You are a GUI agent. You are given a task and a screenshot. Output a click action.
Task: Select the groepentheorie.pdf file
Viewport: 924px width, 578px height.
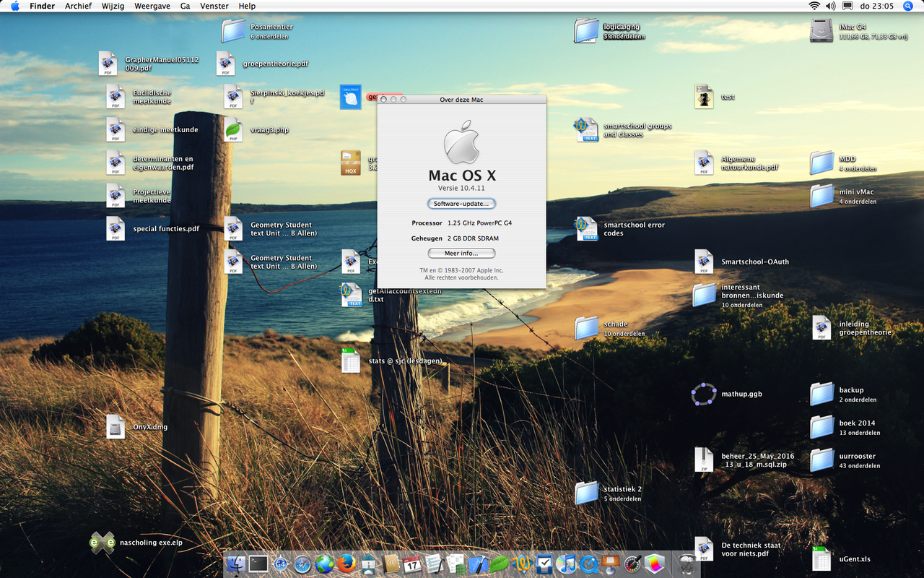click(225, 64)
